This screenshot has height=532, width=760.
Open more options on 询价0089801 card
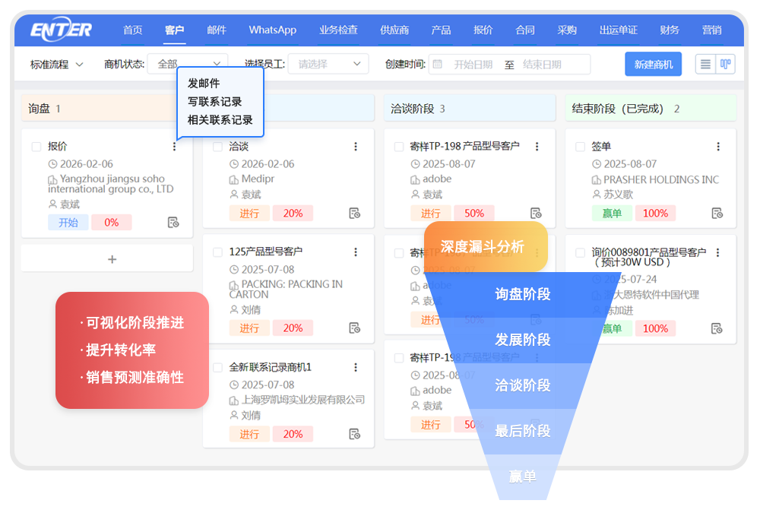[718, 252]
